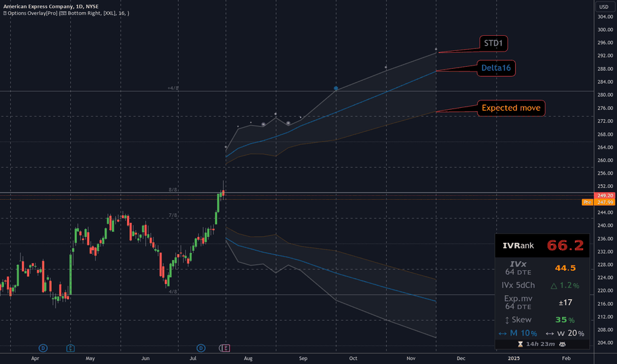Image resolution: width=617 pixels, height=364 pixels.
Task: Click the pink earnings E marker
Action: (x=226, y=348)
